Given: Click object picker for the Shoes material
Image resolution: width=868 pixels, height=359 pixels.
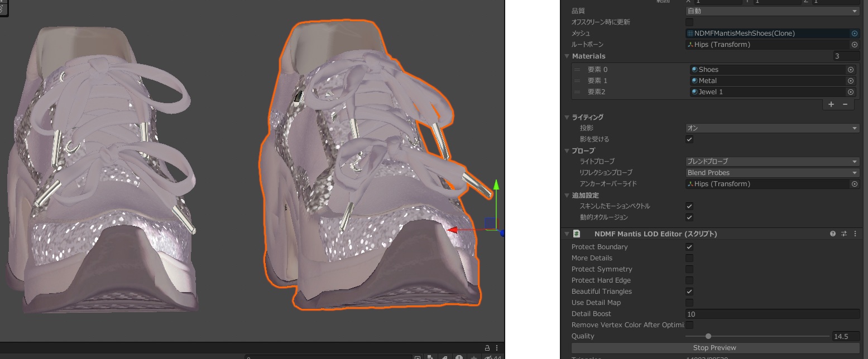Looking at the screenshot, I should [851, 70].
